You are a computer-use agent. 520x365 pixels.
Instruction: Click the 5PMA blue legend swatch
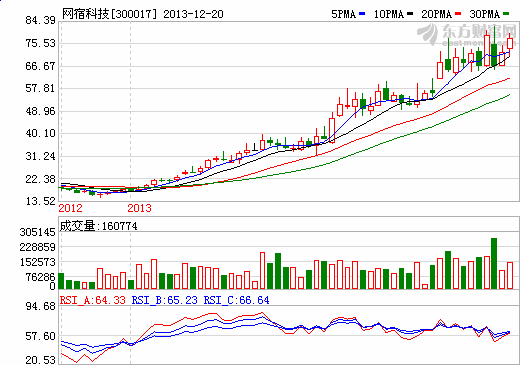(x=362, y=14)
